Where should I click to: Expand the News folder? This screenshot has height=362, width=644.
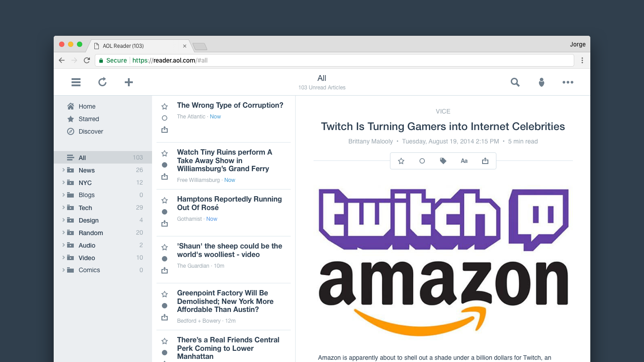64,170
